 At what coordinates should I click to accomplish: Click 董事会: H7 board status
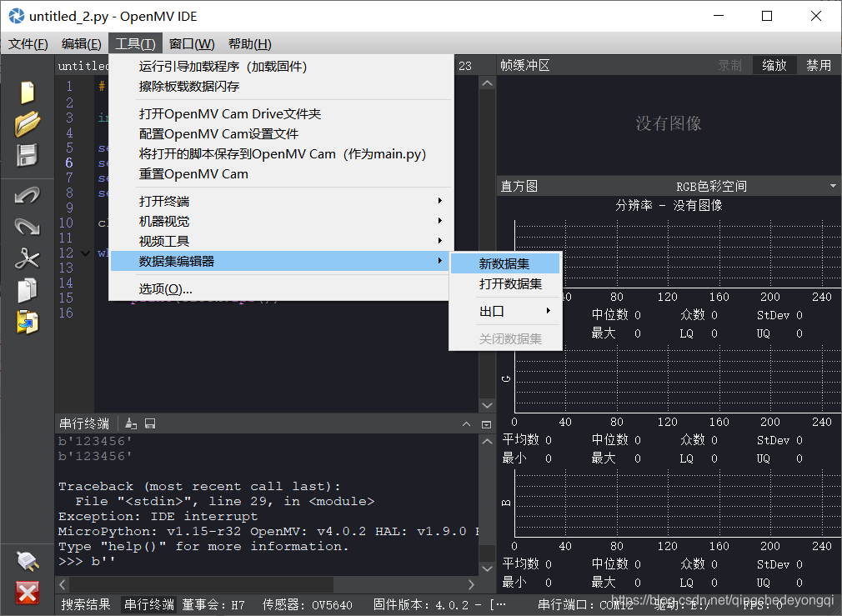click(x=213, y=604)
